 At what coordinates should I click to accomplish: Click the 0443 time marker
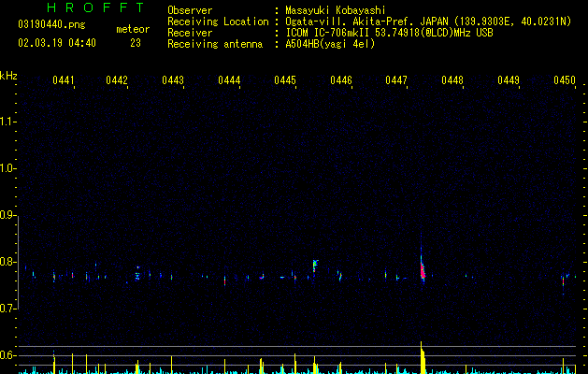click(x=173, y=80)
